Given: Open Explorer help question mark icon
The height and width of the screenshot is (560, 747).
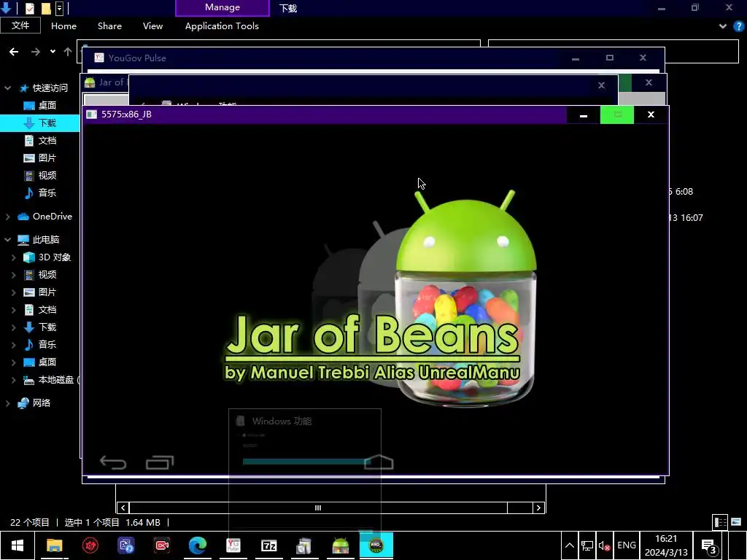Looking at the screenshot, I should [738, 26].
